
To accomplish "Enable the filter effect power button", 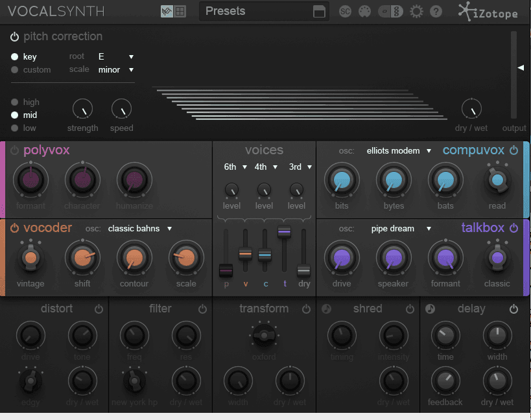I will click(202, 309).
